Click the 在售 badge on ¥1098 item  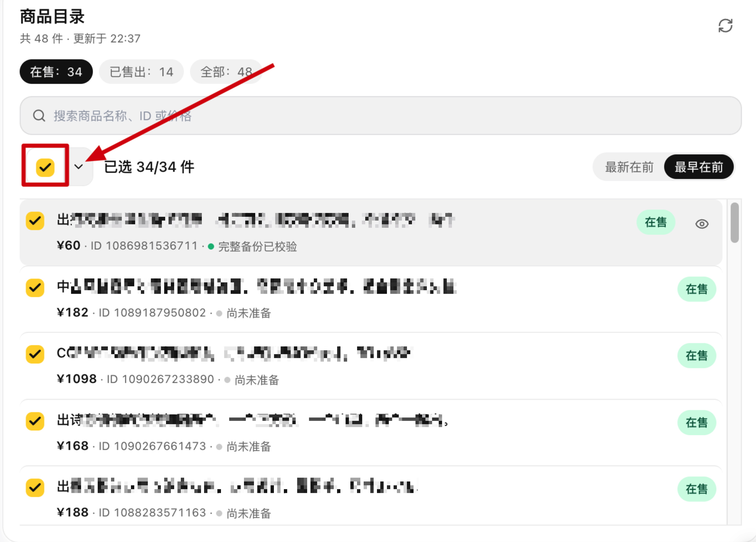(x=696, y=356)
